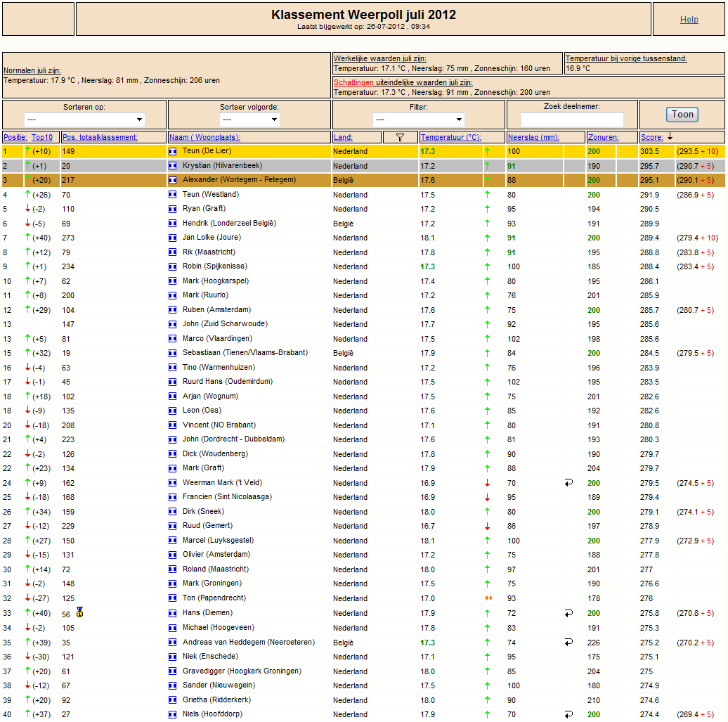Click the blue icon beside Teun (De Lier)

click(x=172, y=151)
